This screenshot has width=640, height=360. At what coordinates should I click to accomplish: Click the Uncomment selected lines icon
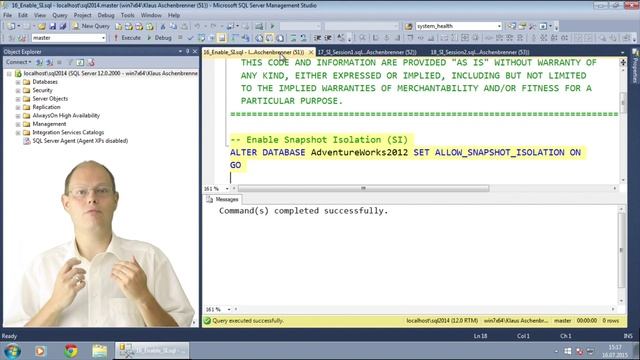[303, 38]
